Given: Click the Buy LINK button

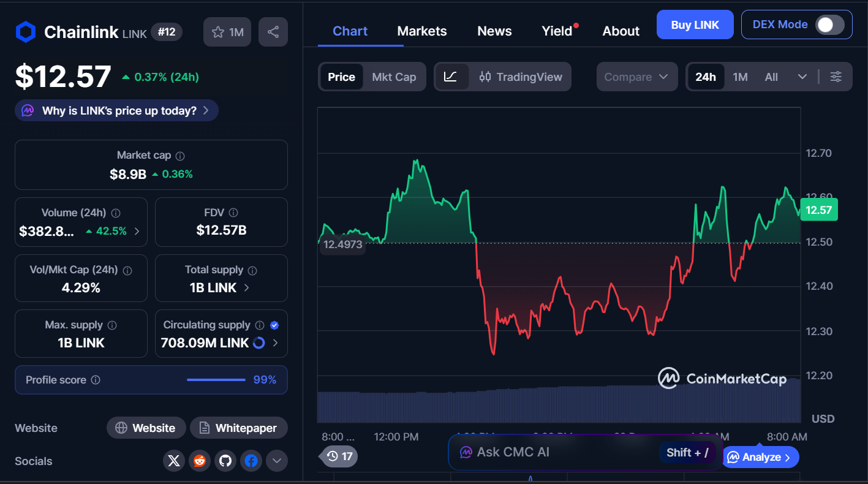Looking at the screenshot, I should pos(695,25).
